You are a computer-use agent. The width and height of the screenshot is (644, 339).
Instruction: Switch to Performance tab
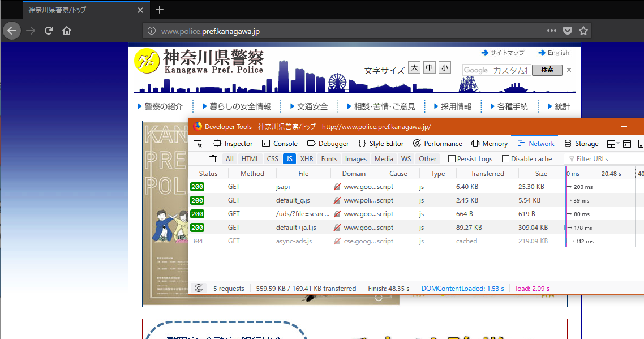click(x=437, y=144)
